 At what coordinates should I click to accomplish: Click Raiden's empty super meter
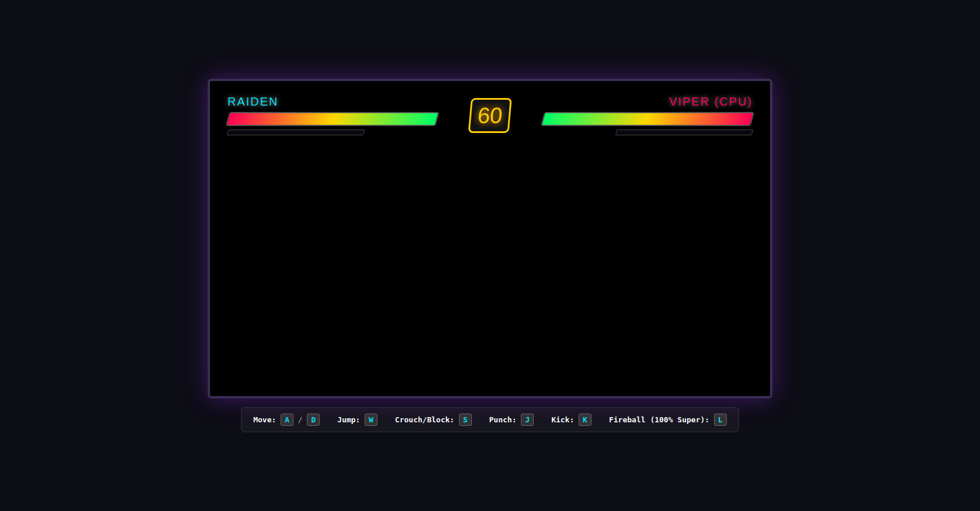296,132
